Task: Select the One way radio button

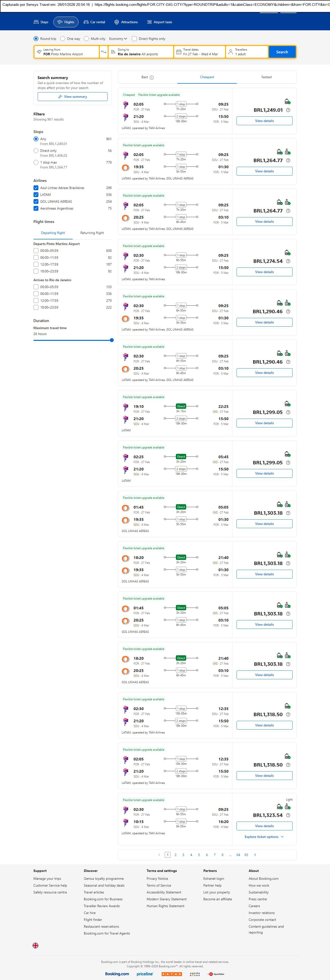Action: (x=63, y=38)
